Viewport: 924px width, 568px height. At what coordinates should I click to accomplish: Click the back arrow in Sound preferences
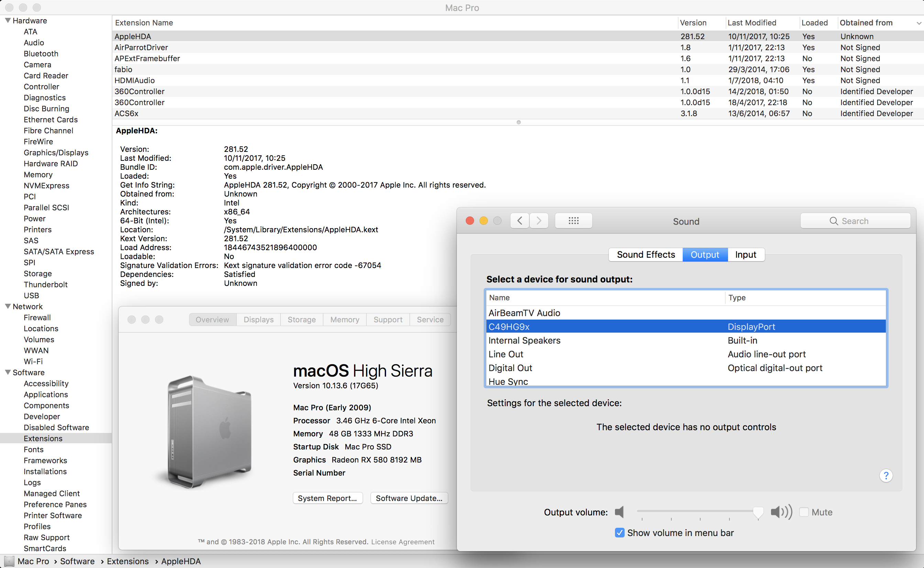pos(520,221)
